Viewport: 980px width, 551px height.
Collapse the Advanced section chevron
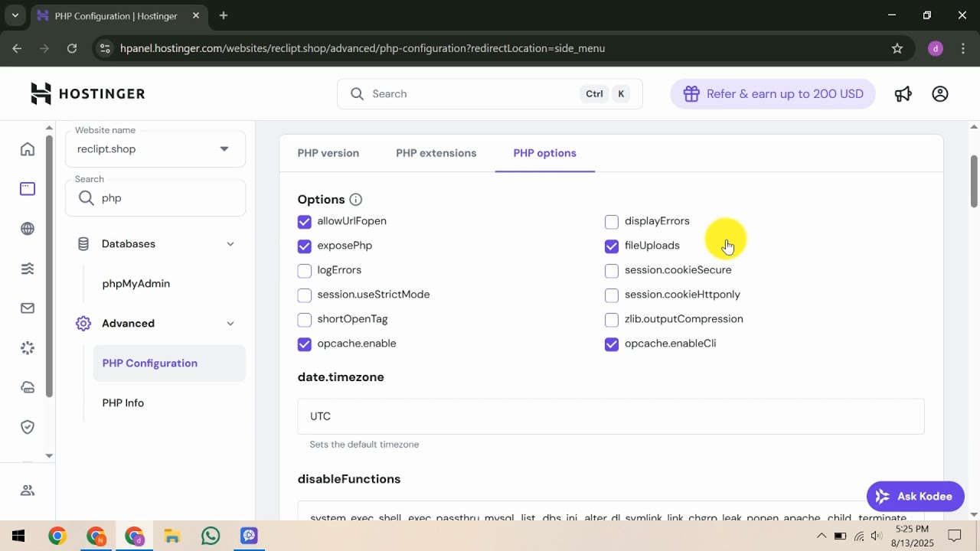pyautogui.click(x=230, y=324)
